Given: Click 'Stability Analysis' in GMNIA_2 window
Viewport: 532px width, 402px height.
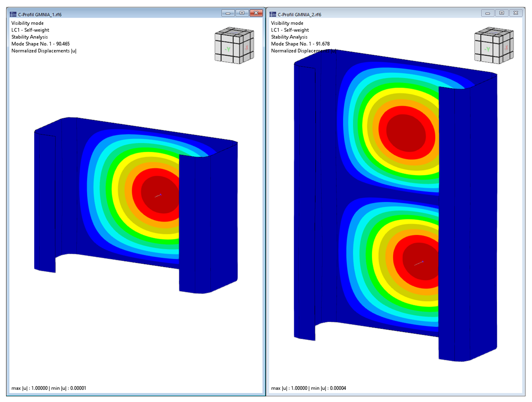Looking at the screenshot, I should pyautogui.click(x=289, y=37).
